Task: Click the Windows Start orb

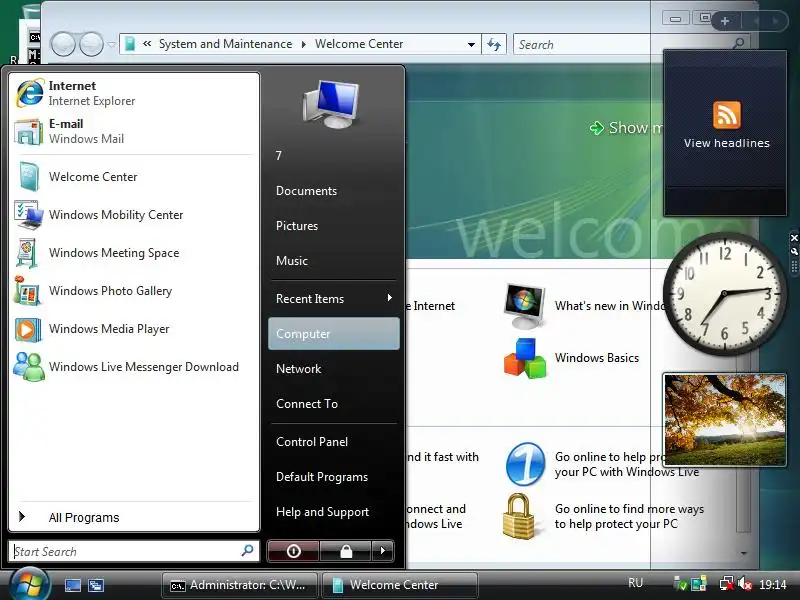Action: pyautogui.click(x=29, y=584)
